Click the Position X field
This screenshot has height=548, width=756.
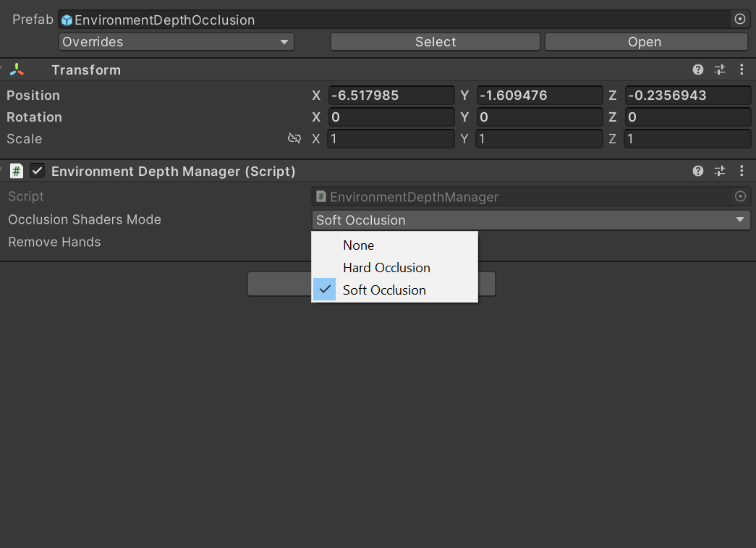click(391, 95)
